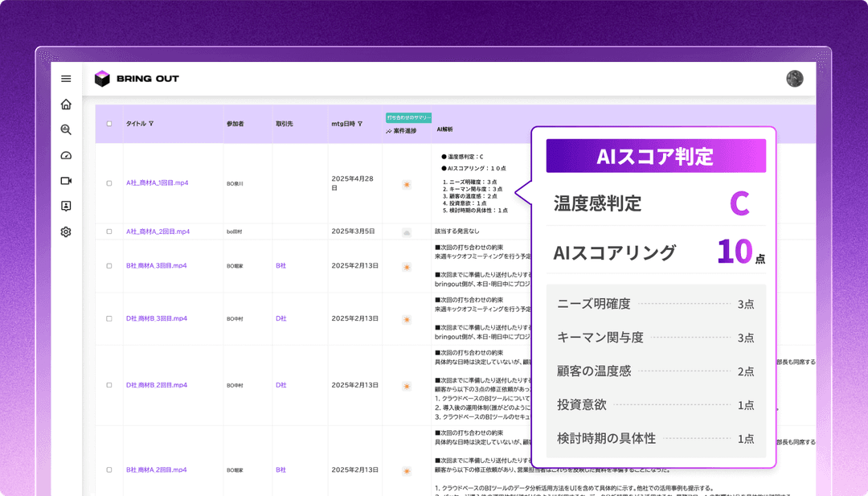Toggle the select-all checkbox in table header
The height and width of the screenshot is (496, 868).
click(110, 124)
